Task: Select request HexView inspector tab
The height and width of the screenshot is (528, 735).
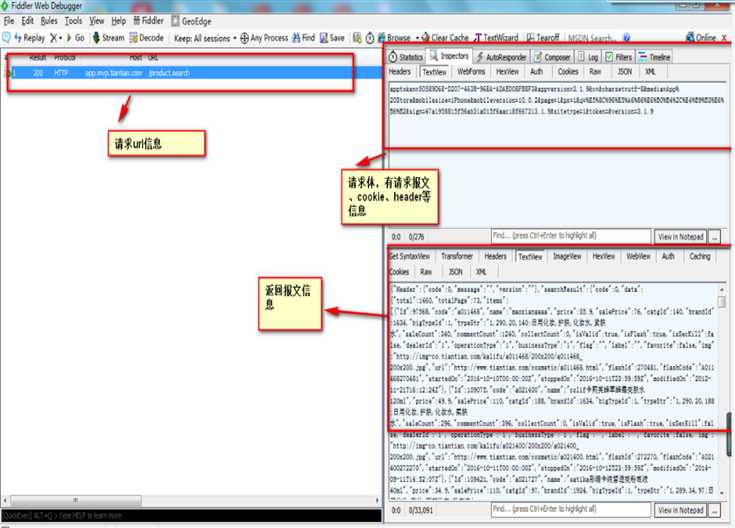Action: [x=507, y=72]
